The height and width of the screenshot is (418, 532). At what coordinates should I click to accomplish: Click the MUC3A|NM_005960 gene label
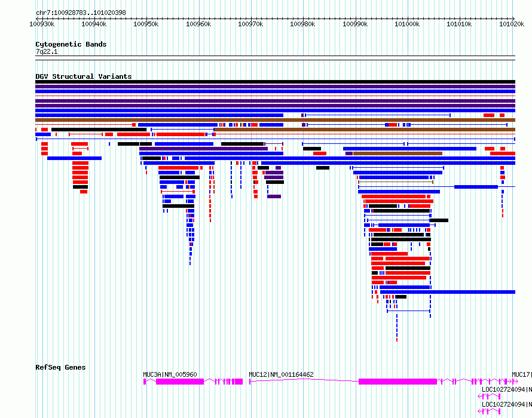(170, 374)
